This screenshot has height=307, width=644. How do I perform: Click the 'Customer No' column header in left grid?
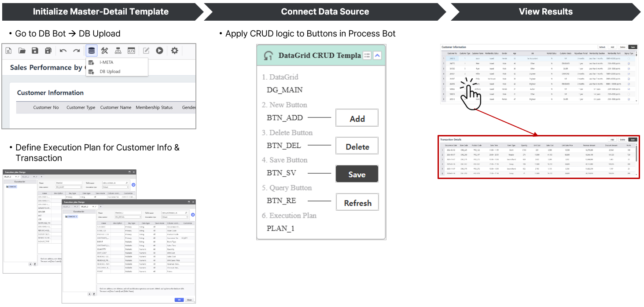point(46,107)
